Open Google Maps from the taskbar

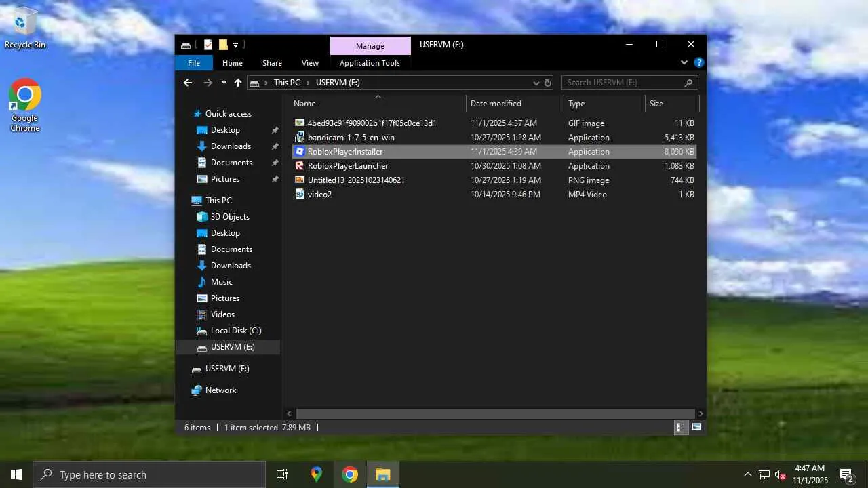point(316,474)
